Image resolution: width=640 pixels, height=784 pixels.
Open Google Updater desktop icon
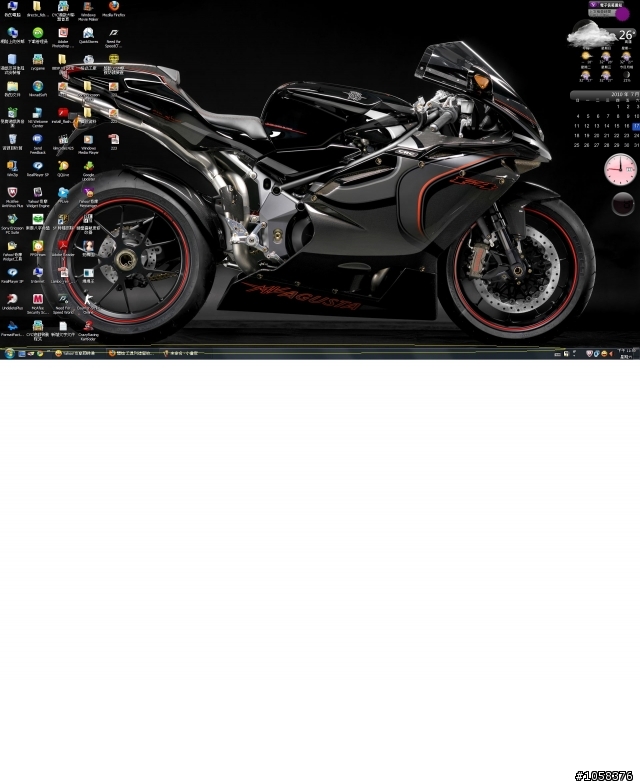click(88, 170)
